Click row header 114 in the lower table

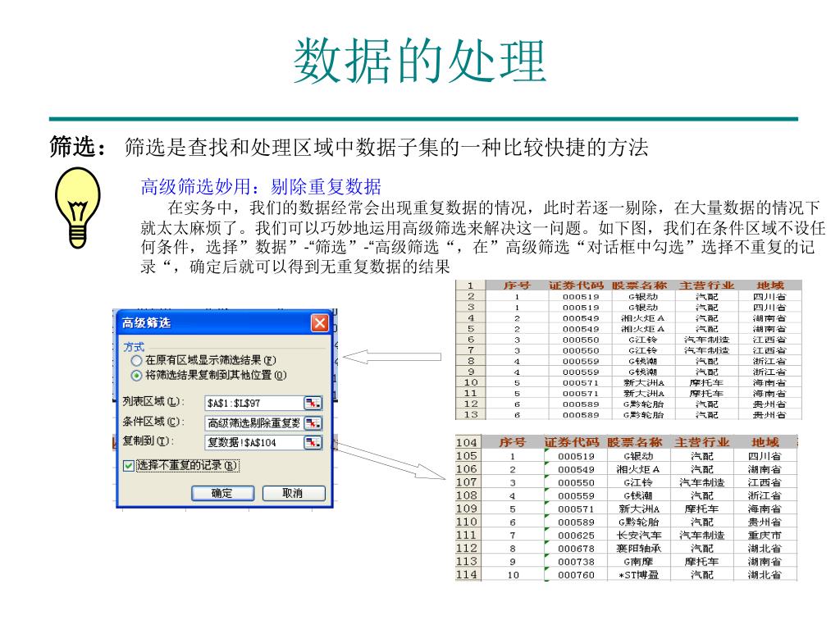pyautogui.click(x=467, y=574)
